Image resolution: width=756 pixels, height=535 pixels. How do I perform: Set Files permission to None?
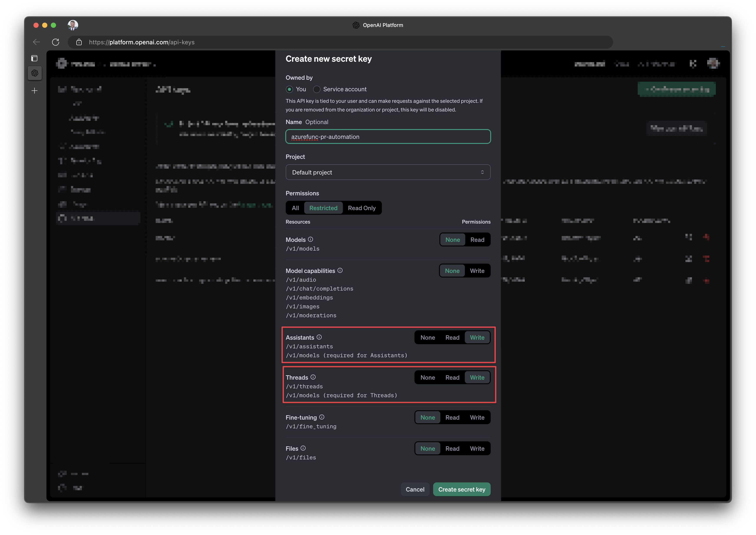click(427, 448)
